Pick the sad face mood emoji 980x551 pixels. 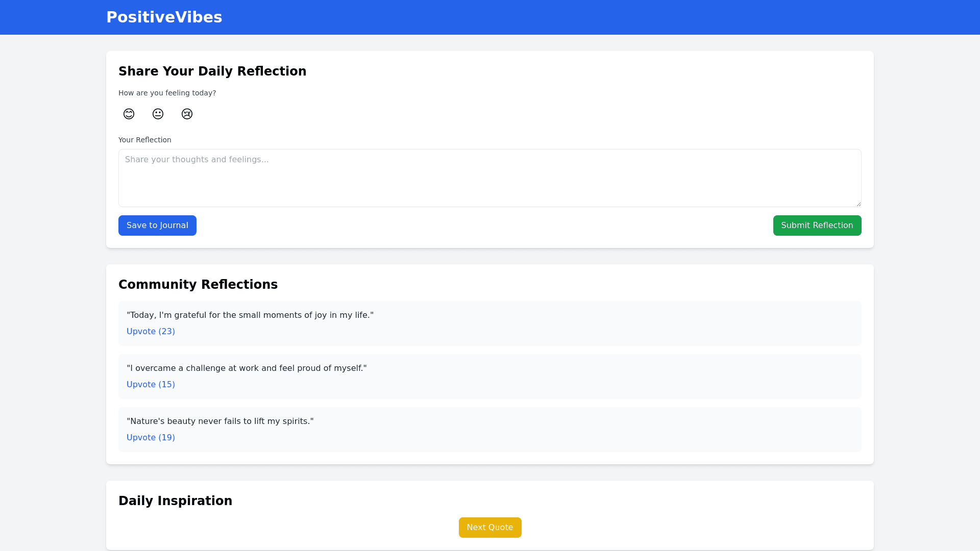pyautogui.click(x=187, y=114)
